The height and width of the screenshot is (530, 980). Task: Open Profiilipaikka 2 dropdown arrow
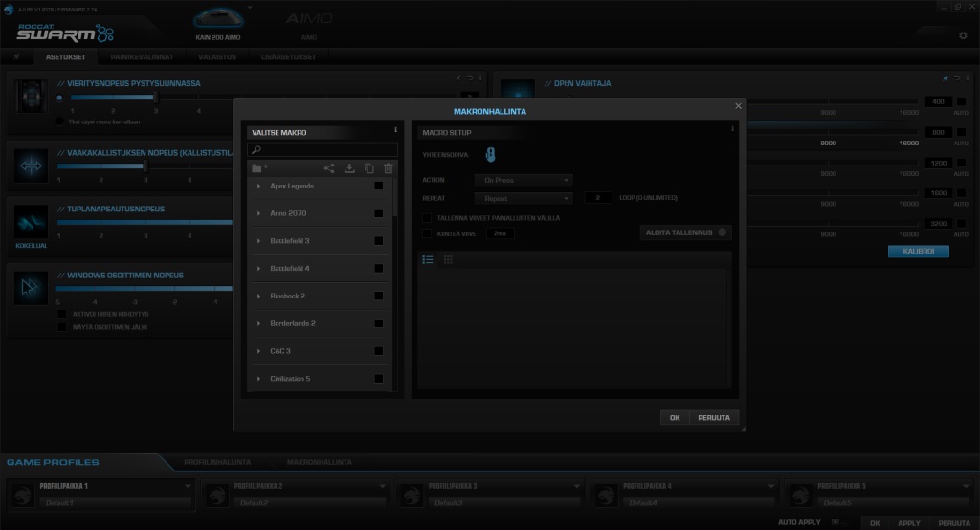coord(382,486)
